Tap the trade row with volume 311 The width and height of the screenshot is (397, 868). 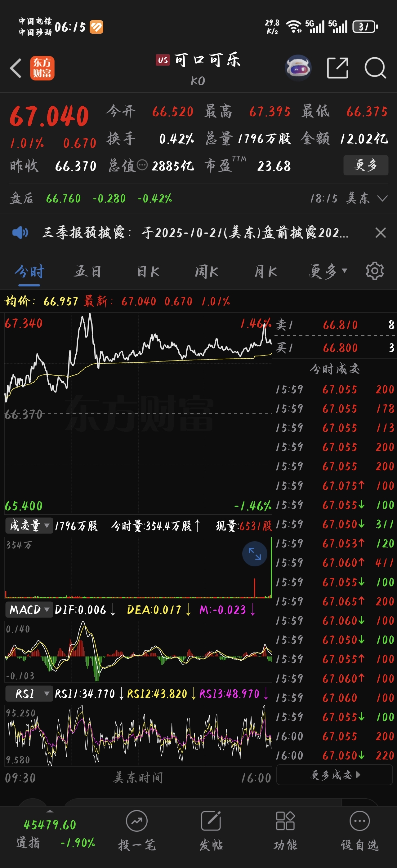click(x=335, y=524)
